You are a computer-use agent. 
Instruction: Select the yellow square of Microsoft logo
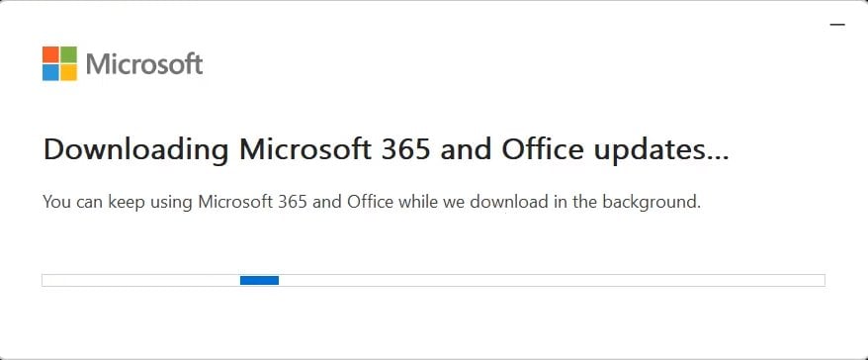[x=68, y=72]
